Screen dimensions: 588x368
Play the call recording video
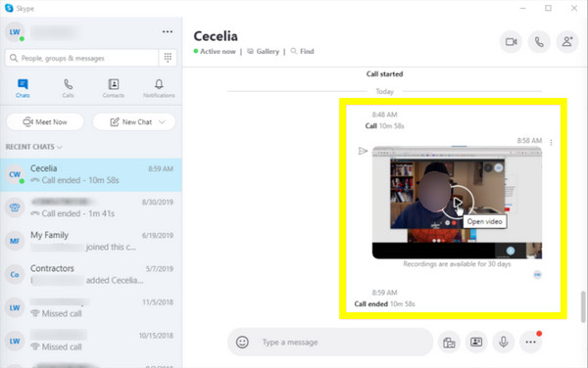coord(457,203)
